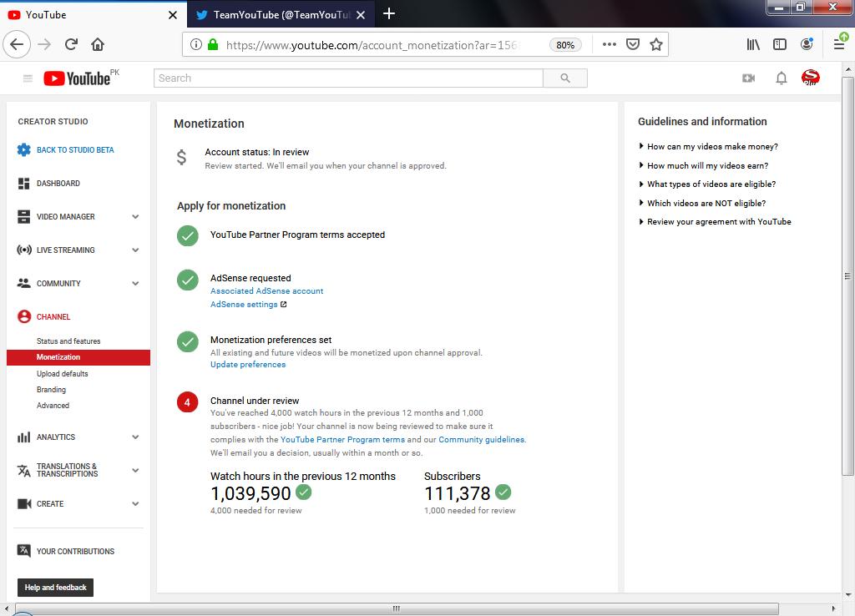Expand Community section chevron
The height and width of the screenshot is (616, 855).
click(x=135, y=283)
